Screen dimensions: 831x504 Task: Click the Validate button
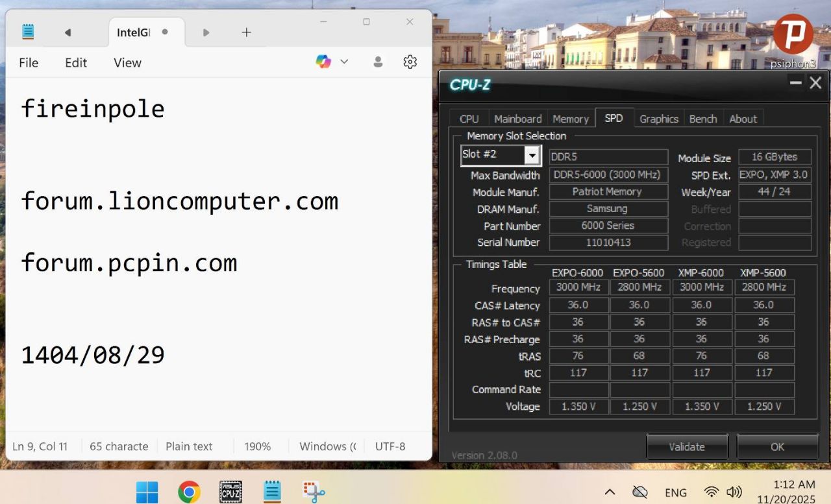687,446
